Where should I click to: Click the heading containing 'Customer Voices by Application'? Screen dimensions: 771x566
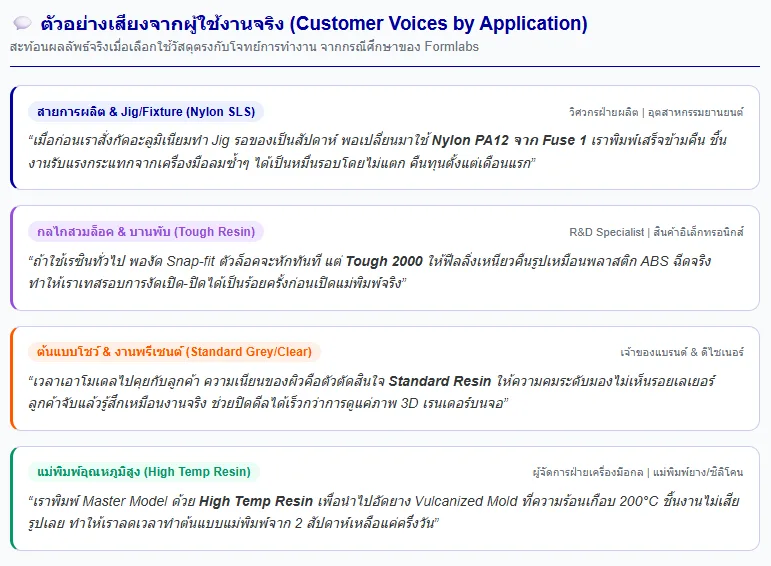point(314,23)
